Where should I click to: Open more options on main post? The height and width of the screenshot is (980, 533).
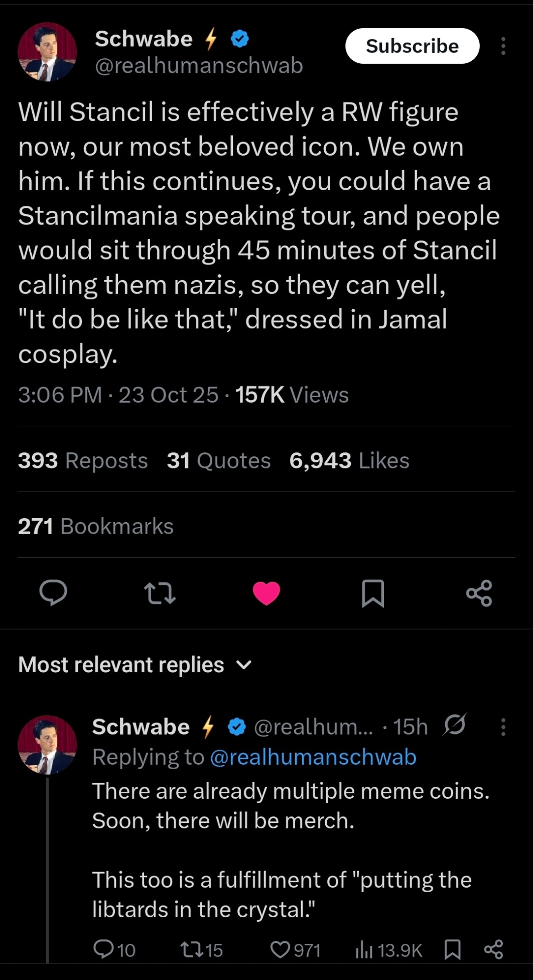click(x=503, y=46)
